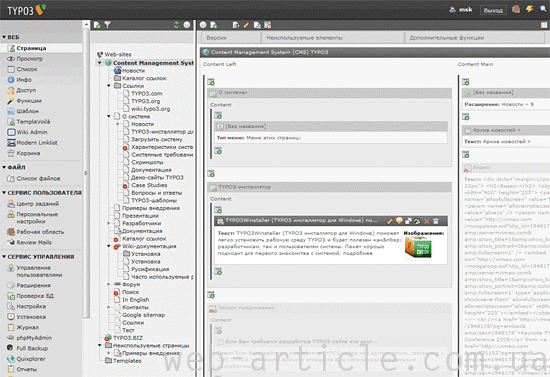The image size is (550, 377).
Task: Cut the TYPO3Winstaller element with scissors icon
Action: (427, 221)
